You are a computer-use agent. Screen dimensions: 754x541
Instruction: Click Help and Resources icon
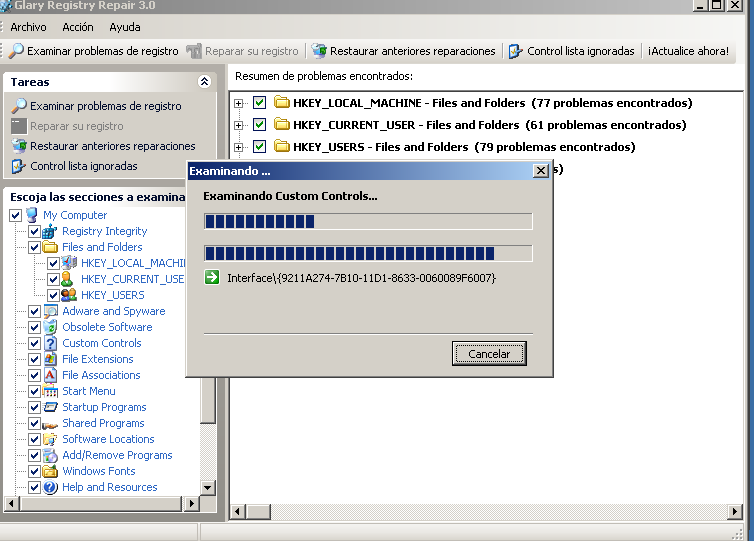[50, 487]
